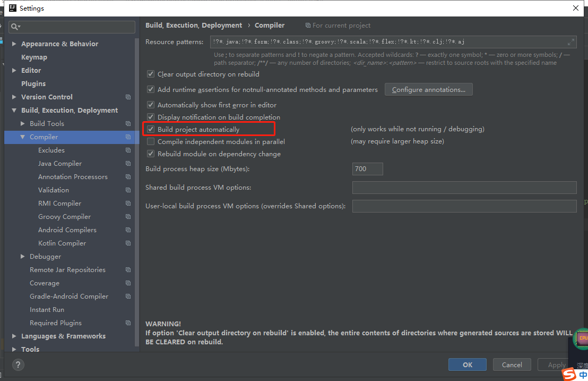
Task: Click the search magnifier icon in settings
Action: coord(15,27)
